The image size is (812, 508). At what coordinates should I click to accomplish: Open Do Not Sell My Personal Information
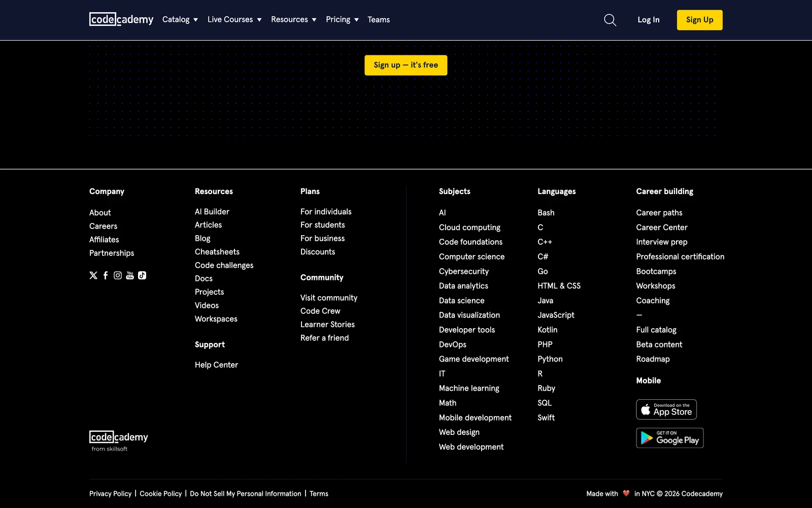click(246, 494)
